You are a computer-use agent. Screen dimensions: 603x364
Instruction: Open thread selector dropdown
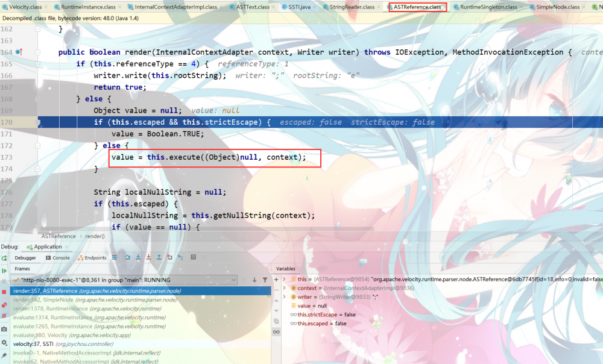coord(234,280)
